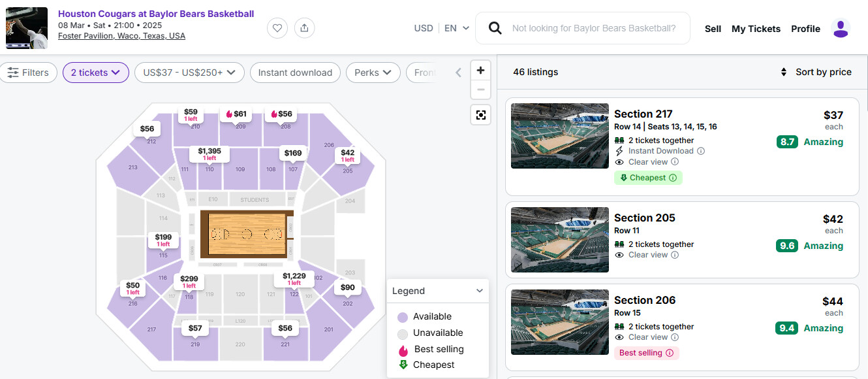Screen dimensions: 868x379
Task: Select the $169 price marker on the map
Action: point(293,153)
